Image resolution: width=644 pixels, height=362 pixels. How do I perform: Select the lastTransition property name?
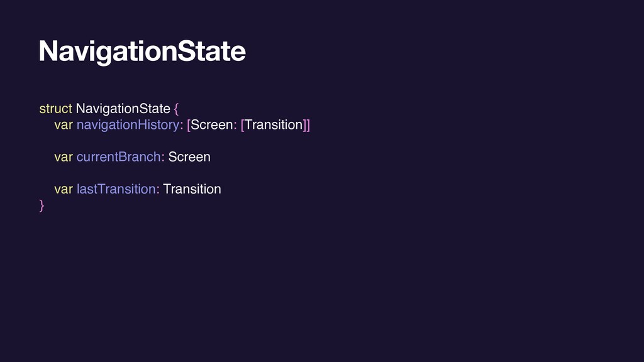[116, 189]
